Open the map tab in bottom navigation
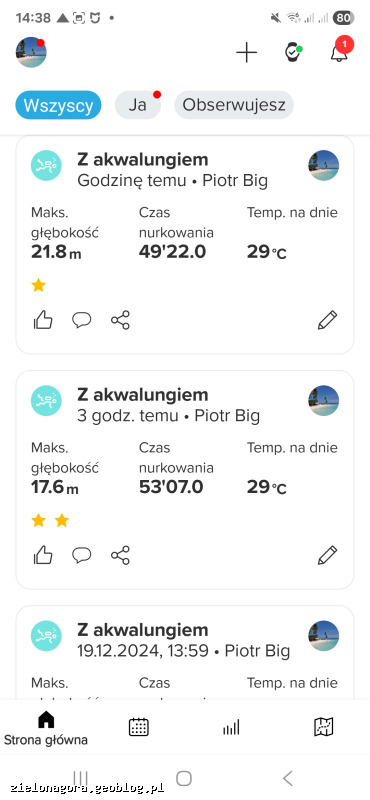The width and height of the screenshot is (370, 800). tap(324, 727)
